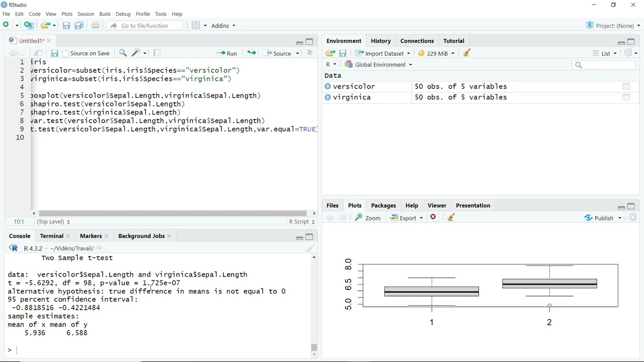Show the document outline icon
644x362 pixels.
pos(309,53)
